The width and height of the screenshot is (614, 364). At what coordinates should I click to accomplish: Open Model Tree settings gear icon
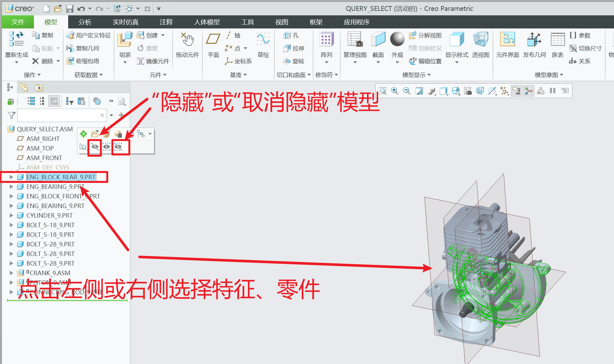tap(97, 102)
